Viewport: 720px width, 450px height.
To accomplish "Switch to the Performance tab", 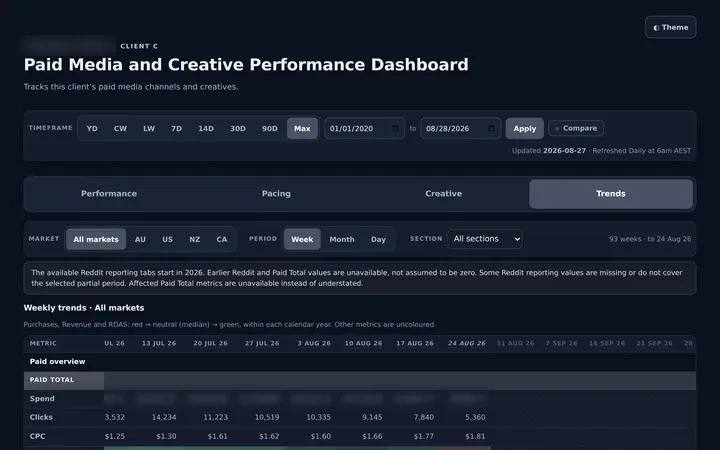I will tap(109, 194).
